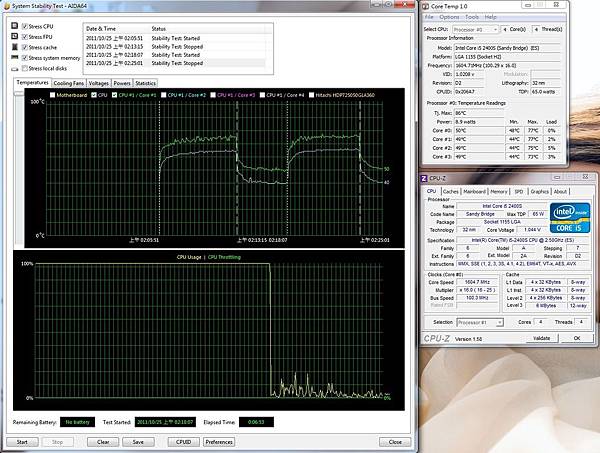
Task: Open the Memory tab in CPU-Z
Action: [499, 191]
